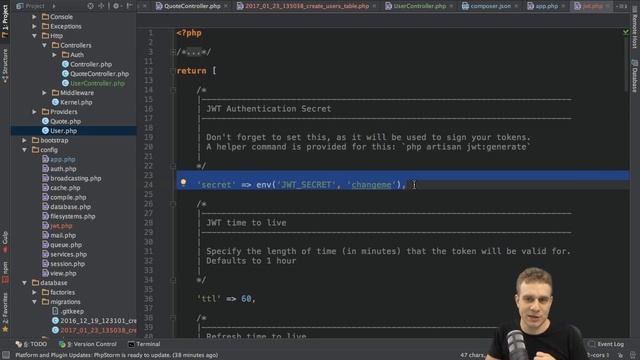Collapse the Http folder
Image resolution: width=640 pixels, height=360 pixels.
pos(34,36)
